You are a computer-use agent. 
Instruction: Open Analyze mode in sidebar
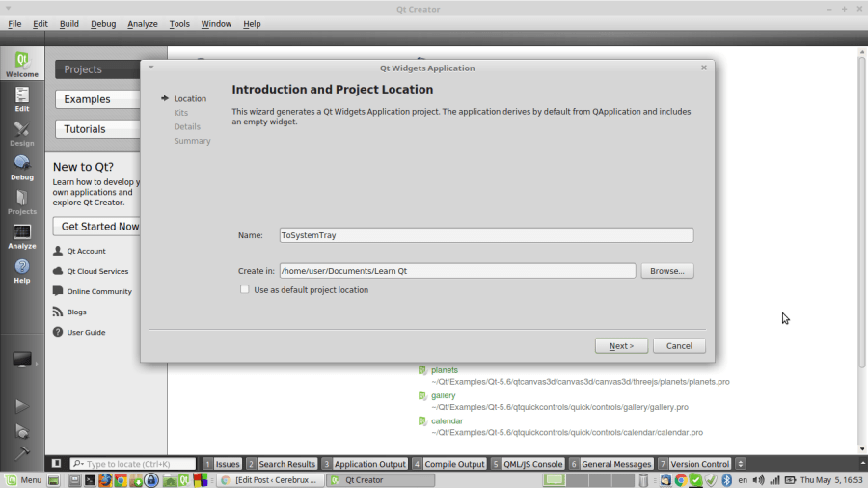pos(22,236)
